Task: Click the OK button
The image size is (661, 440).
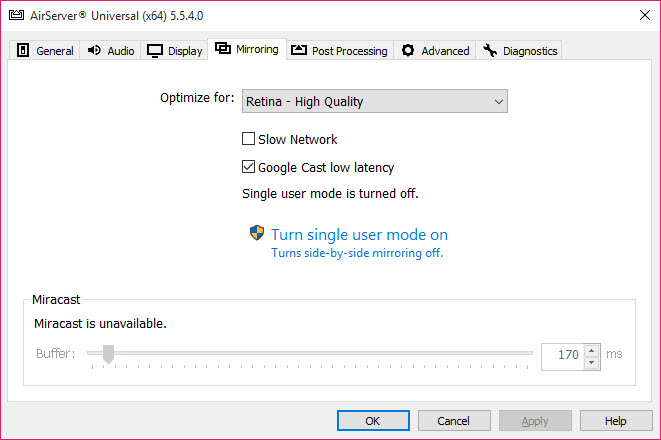Action: click(x=373, y=421)
